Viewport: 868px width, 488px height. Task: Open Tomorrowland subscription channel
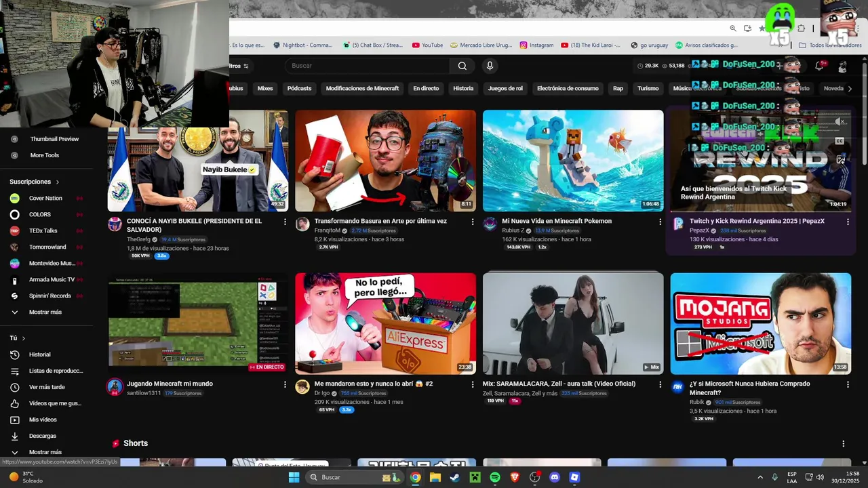pyautogui.click(x=46, y=247)
